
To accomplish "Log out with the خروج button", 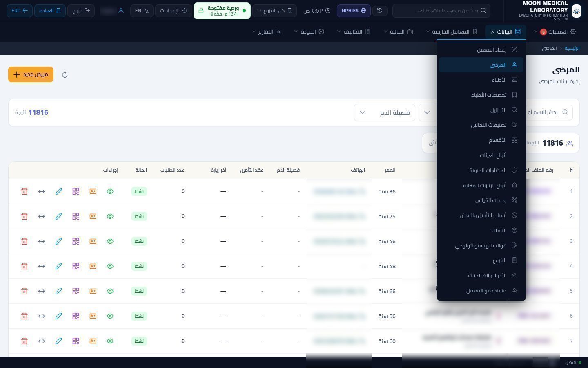I will [81, 11].
